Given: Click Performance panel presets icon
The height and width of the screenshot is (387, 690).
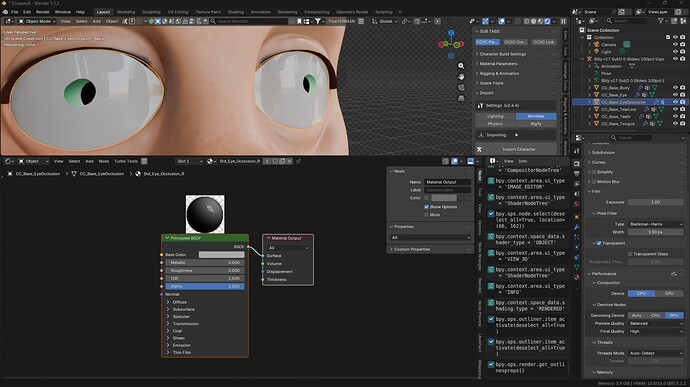Looking at the screenshot, I should tap(673, 274).
